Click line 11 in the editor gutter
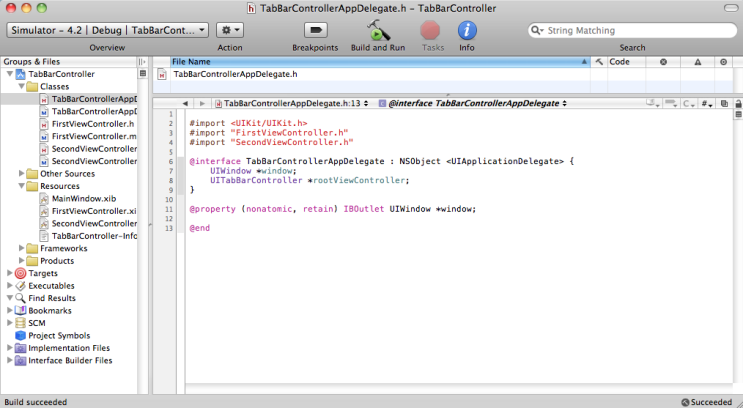Screen dimensions: 743x408 (x=169, y=209)
